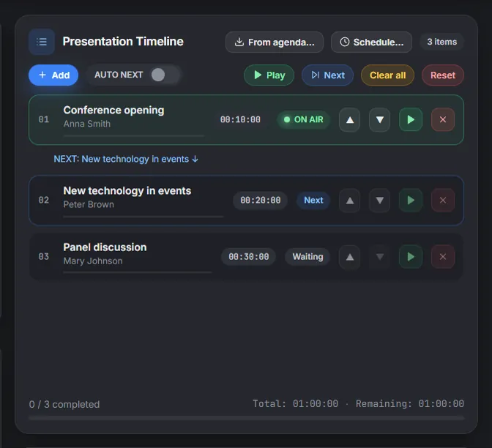This screenshot has height=448, width=492.
Task: Select the New technology in events title
Action: coord(127,191)
